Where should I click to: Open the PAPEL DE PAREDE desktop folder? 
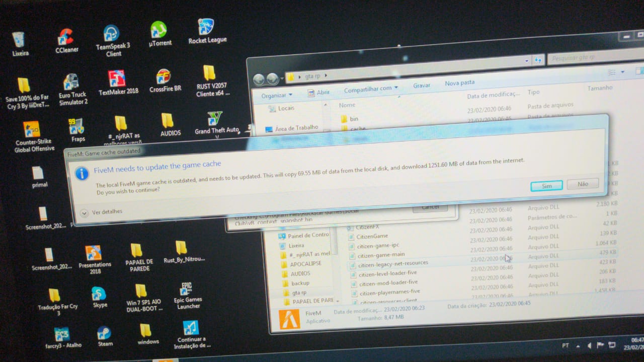(139, 258)
